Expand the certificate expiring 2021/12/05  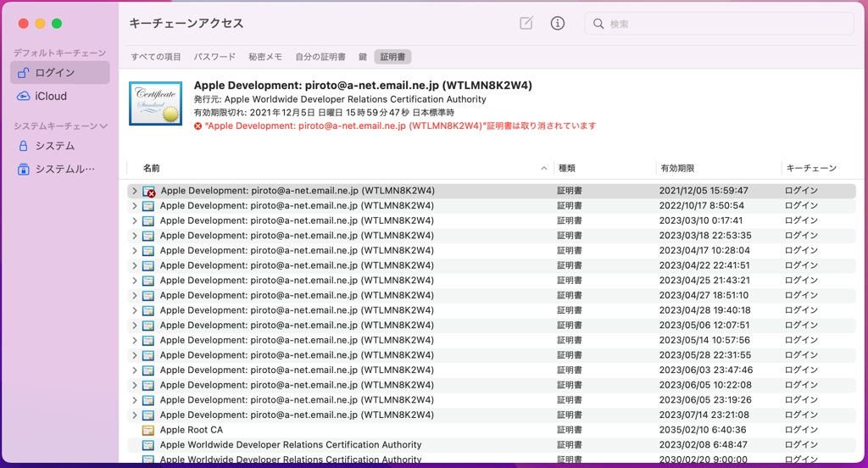[134, 192]
